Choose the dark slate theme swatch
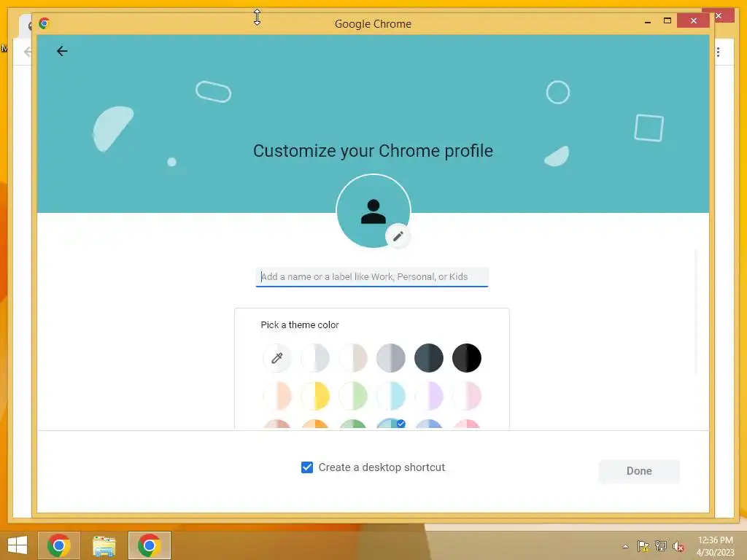The height and width of the screenshot is (560, 747). [x=429, y=357]
